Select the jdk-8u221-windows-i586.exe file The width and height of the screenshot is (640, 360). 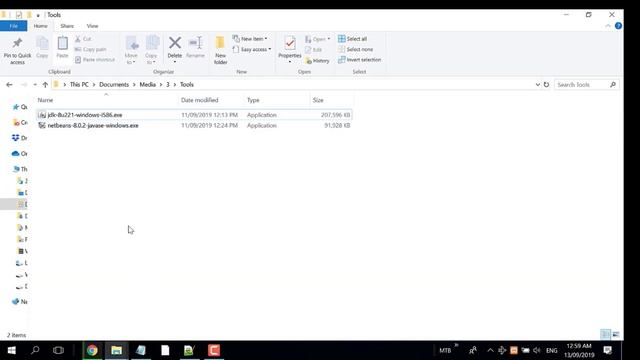(194, 115)
